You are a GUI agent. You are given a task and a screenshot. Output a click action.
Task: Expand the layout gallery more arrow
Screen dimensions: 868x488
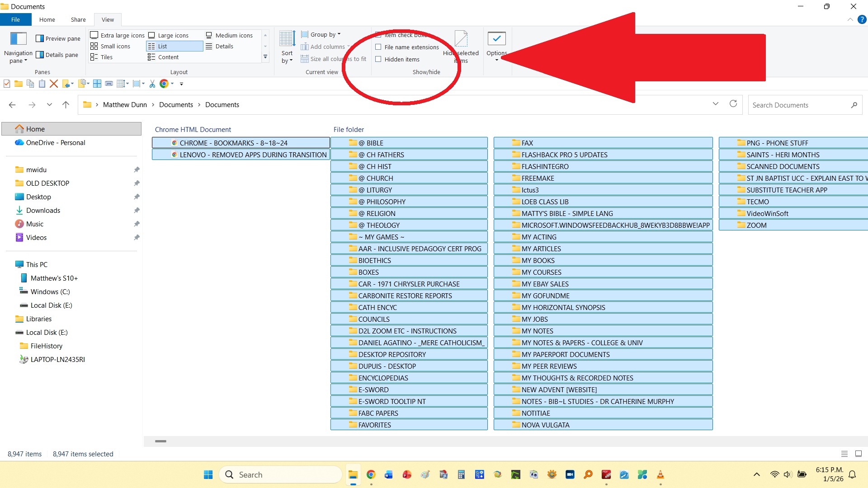[265, 57]
